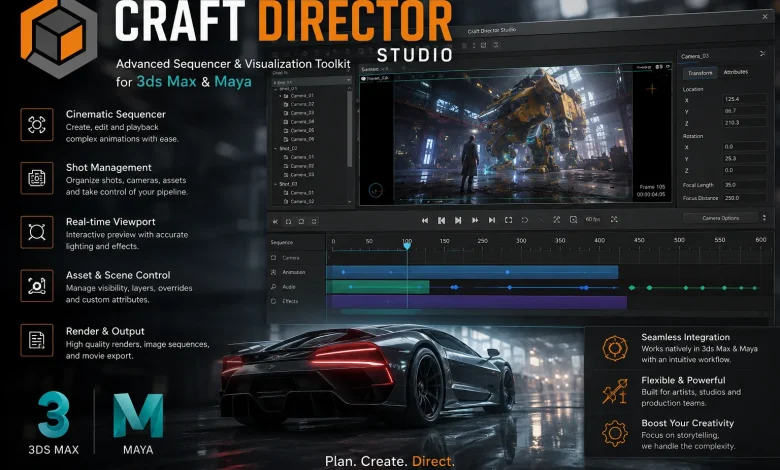Click the Flexible & Powerful tools icon
The width and height of the screenshot is (780, 470).
615,391
